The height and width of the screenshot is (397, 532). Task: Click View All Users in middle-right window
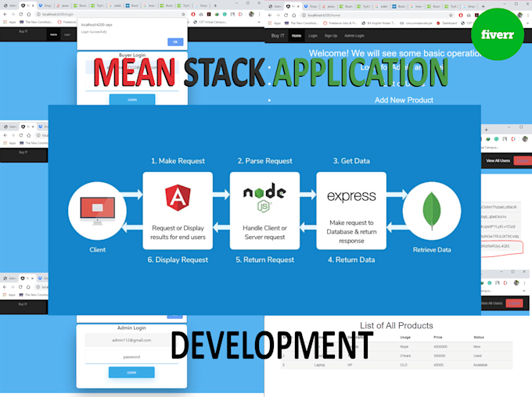[x=498, y=161]
